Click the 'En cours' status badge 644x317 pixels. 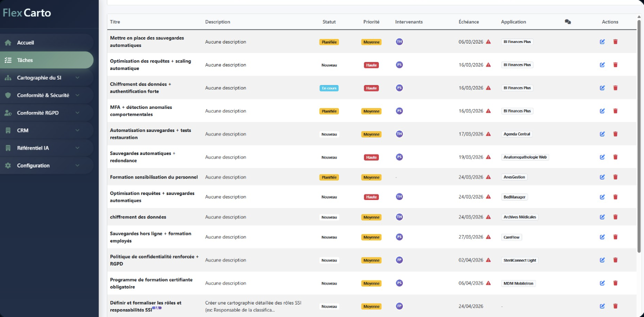click(329, 88)
